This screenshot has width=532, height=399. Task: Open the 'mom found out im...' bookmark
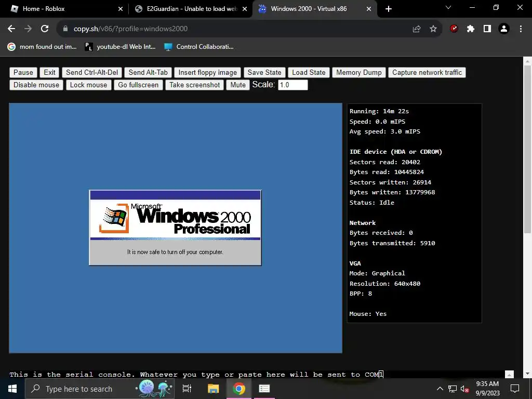tap(42, 47)
